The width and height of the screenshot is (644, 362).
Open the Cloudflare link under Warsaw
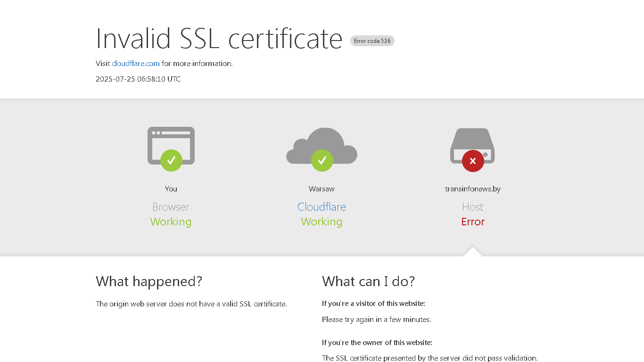pos(322,207)
